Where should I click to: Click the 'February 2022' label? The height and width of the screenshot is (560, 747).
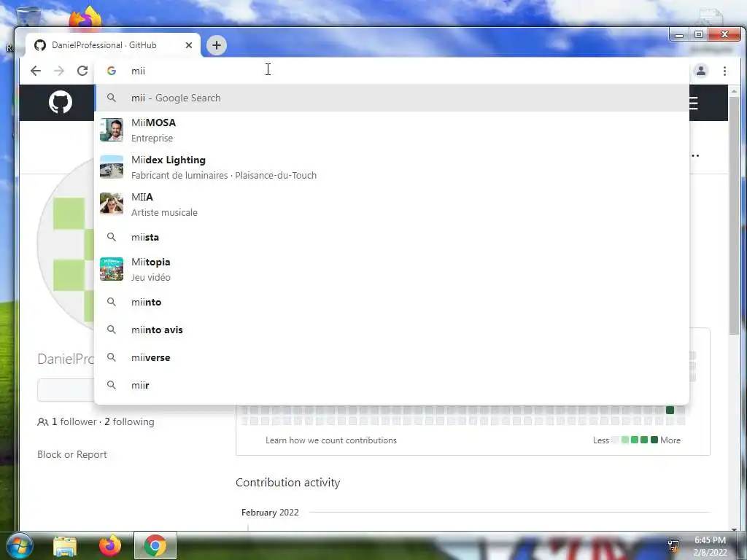point(270,513)
